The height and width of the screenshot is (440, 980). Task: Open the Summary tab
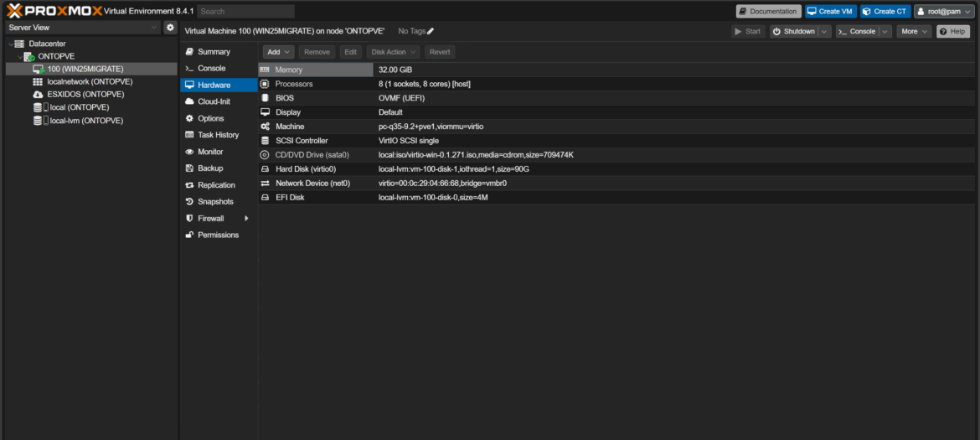[219, 52]
